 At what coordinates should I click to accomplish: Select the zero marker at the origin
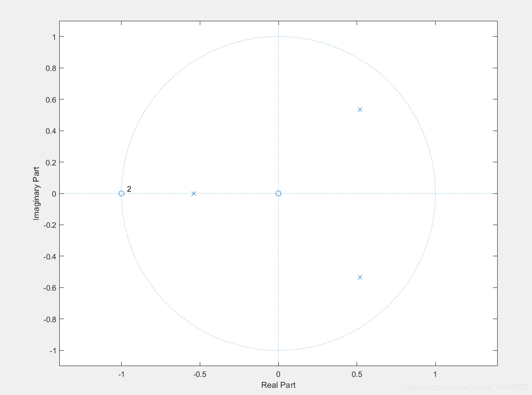tap(278, 193)
